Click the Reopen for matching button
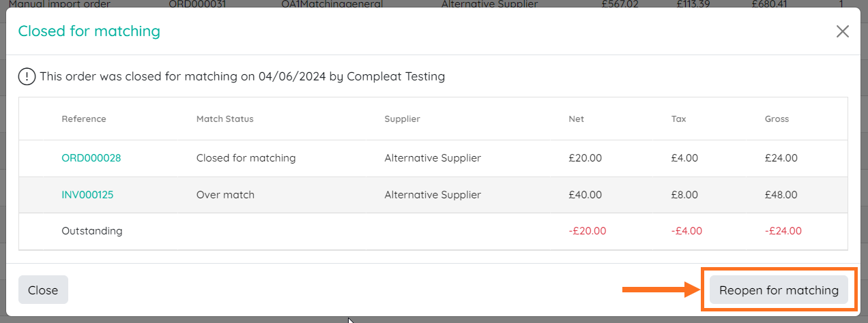Viewport: 868px width, 323px height. [779, 290]
